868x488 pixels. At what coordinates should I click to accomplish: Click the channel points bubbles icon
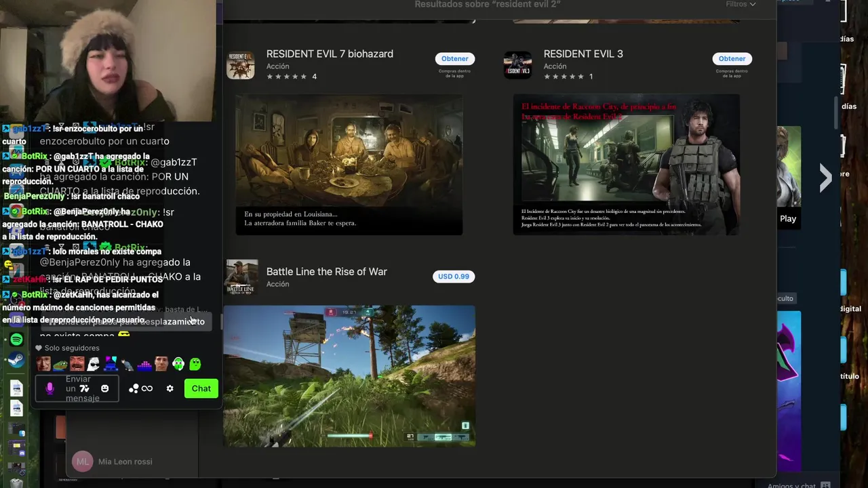[x=134, y=388]
